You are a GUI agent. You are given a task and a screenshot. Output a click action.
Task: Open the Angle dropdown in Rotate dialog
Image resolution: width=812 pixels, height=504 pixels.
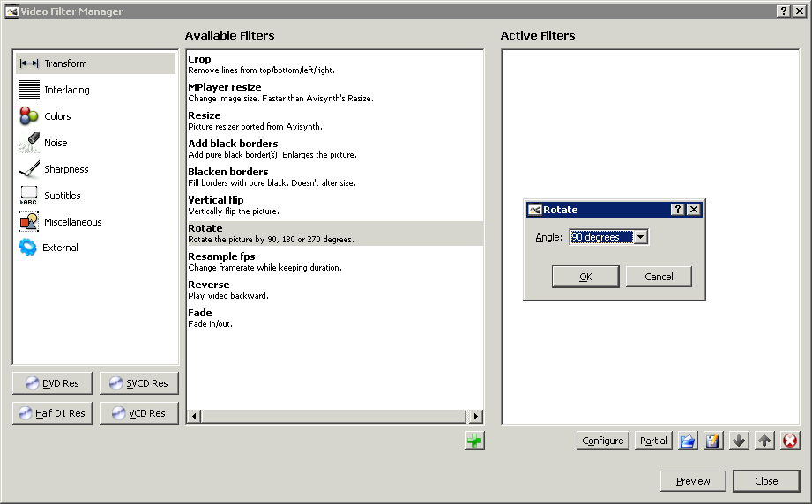[x=640, y=237]
